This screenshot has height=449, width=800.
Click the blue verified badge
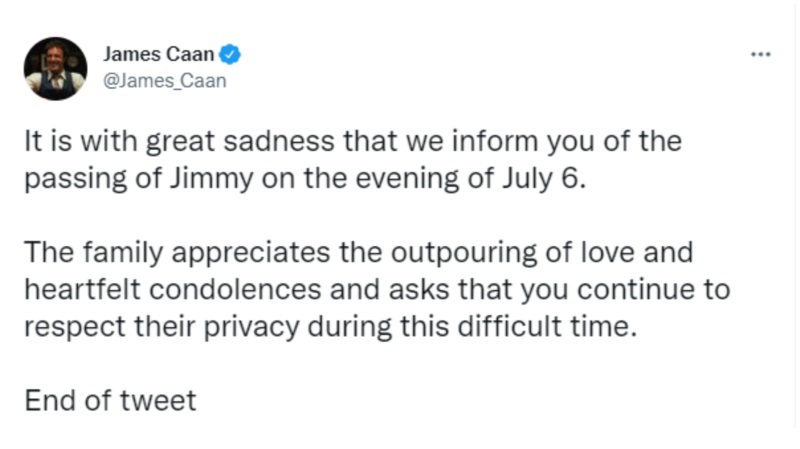click(228, 55)
